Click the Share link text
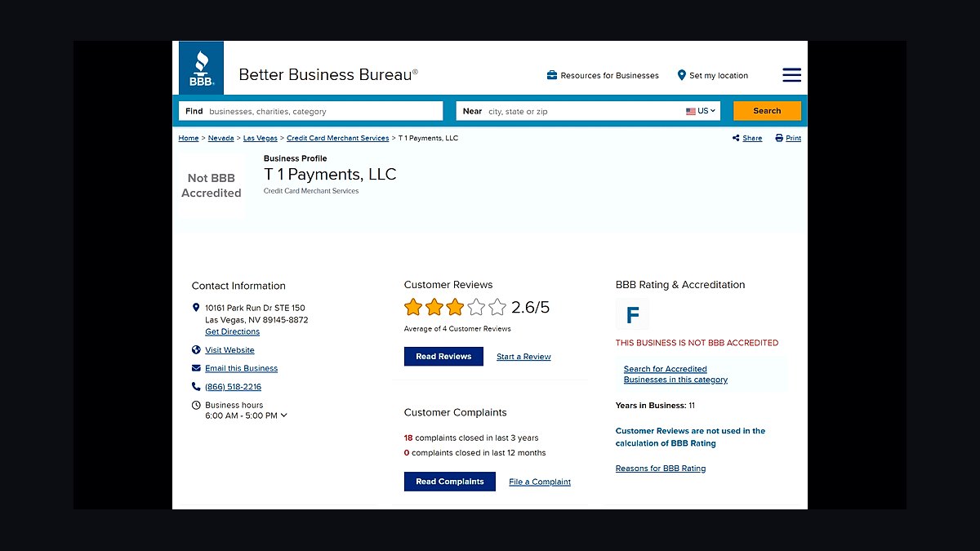Viewport: 980px width, 551px height. (752, 138)
